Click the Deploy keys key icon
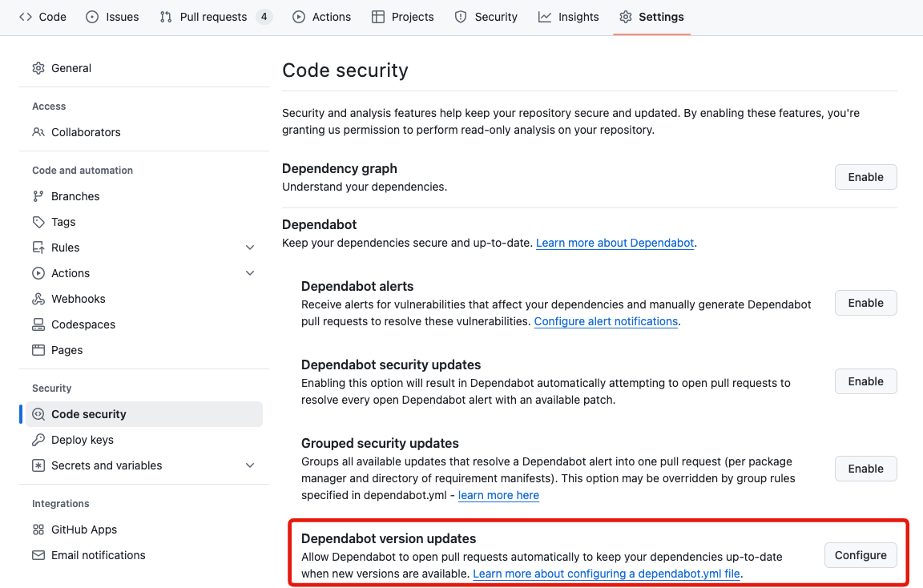 pos(38,440)
